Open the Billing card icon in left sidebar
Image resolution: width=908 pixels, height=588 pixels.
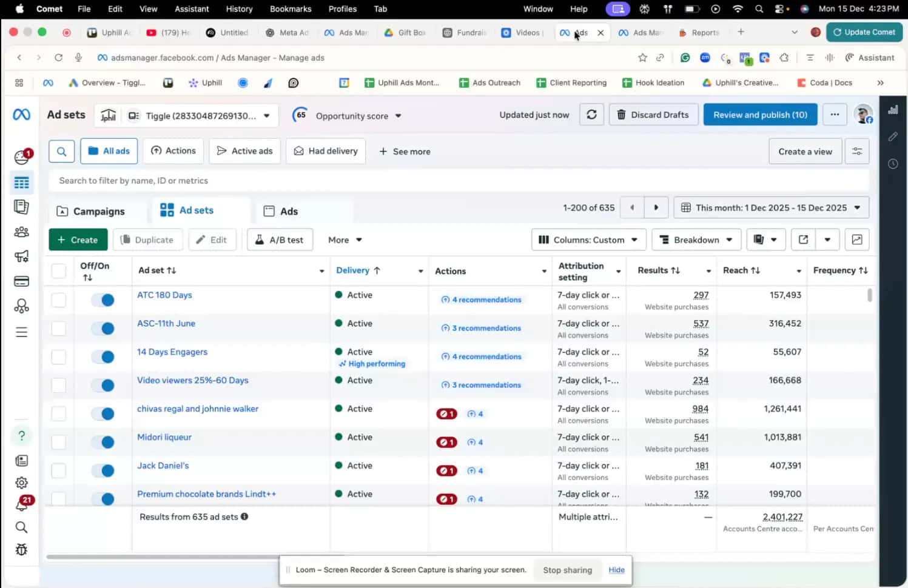(x=22, y=281)
